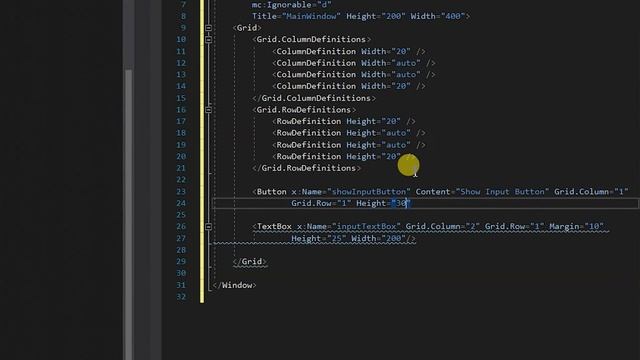The height and width of the screenshot is (360, 640).
Task: Click line number 22 in the gutter
Action: (181, 180)
